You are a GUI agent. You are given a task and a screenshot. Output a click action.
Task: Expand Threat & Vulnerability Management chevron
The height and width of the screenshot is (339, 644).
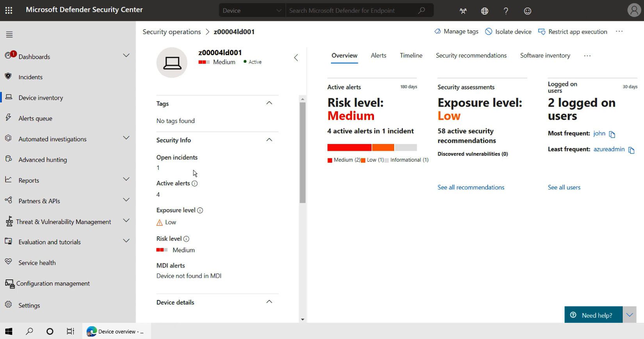click(x=126, y=220)
